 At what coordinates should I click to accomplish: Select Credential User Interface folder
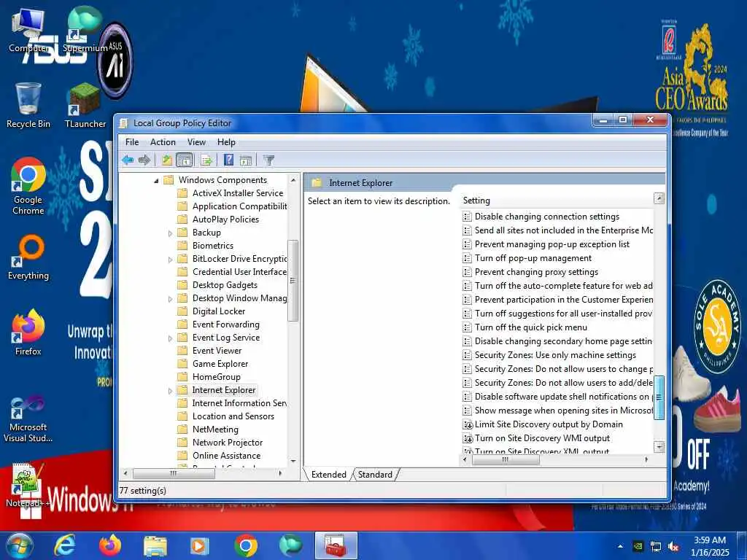click(x=239, y=271)
